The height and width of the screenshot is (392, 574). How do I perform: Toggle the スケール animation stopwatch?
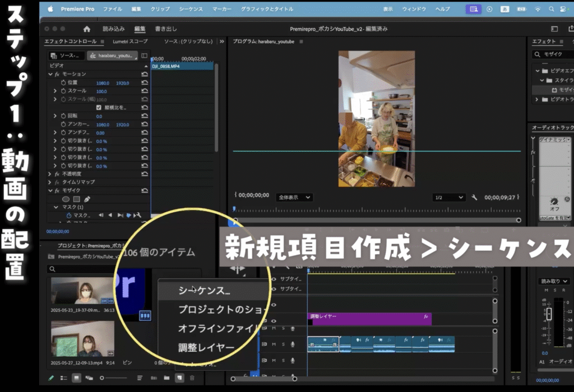click(x=63, y=91)
